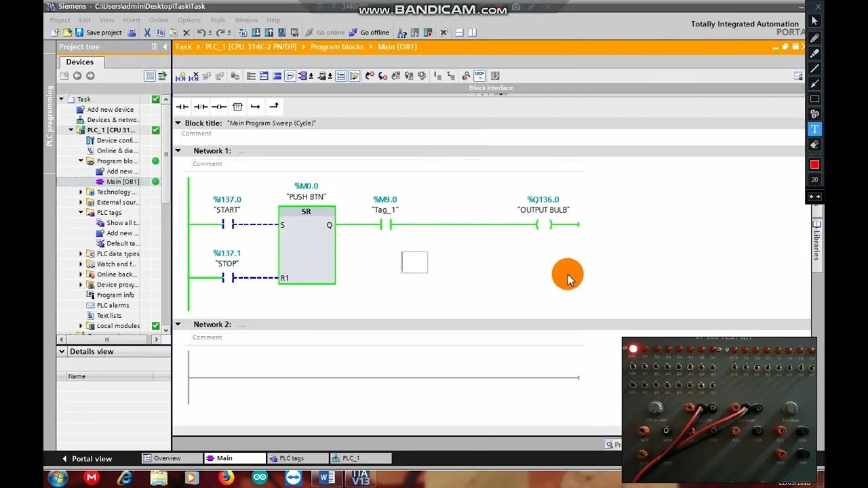
Task: Collapse the Block title section arrow
Action: (x=178, y=123)
